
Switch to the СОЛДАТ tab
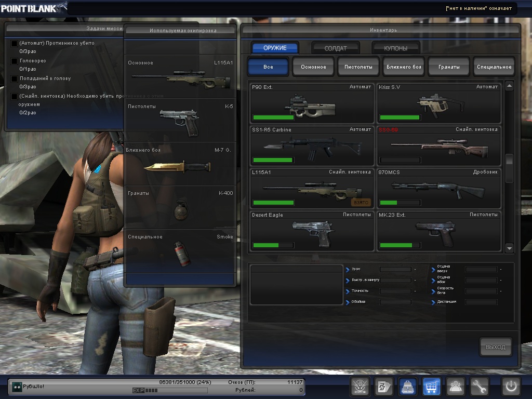click(335, 48)
